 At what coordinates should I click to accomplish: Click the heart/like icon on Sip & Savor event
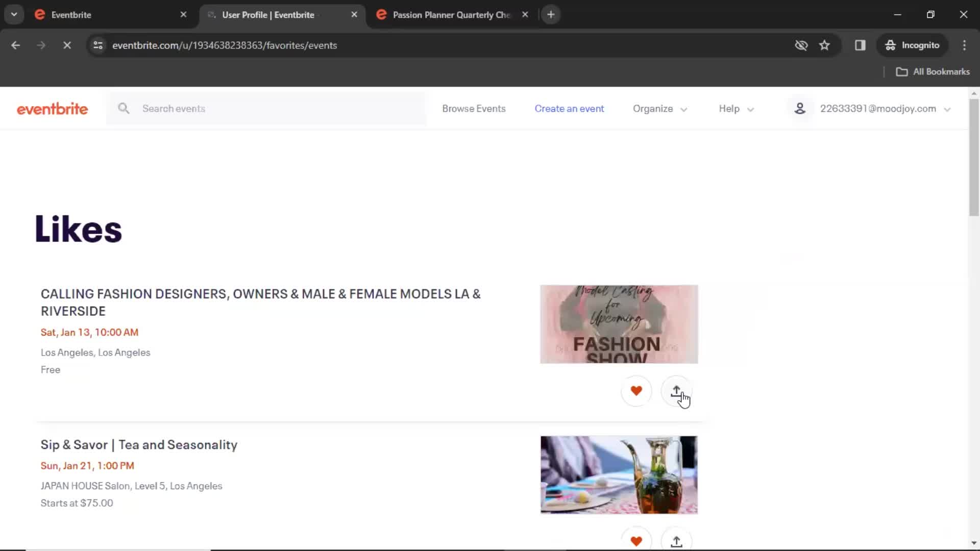pyautogui.click(x=635, y=541)
